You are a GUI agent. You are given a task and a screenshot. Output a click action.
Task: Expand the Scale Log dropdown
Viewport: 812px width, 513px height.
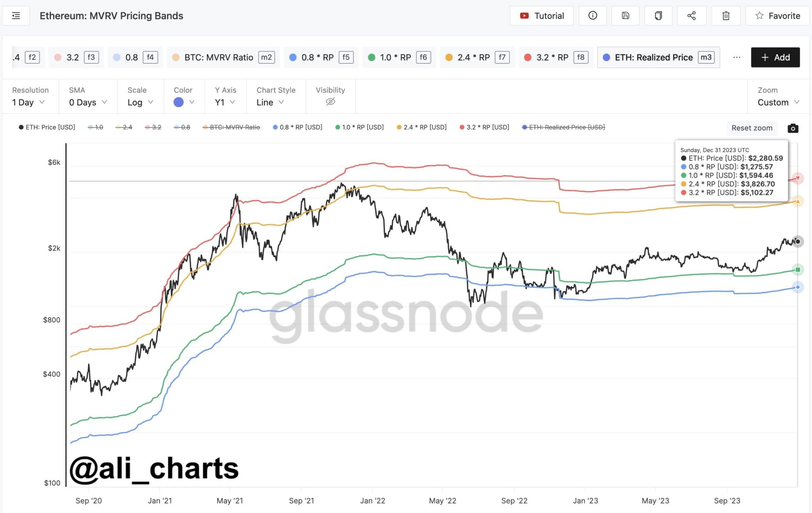click(140, 102)
